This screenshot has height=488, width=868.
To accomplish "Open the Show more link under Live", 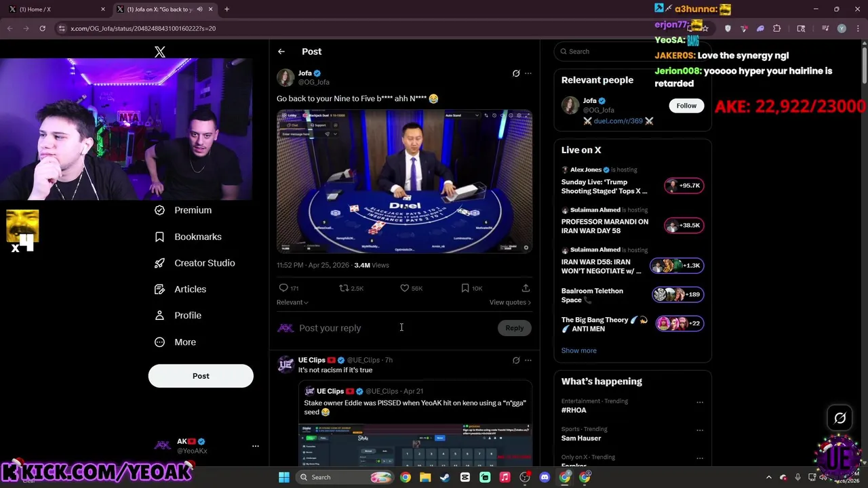I will coord(579,350).
